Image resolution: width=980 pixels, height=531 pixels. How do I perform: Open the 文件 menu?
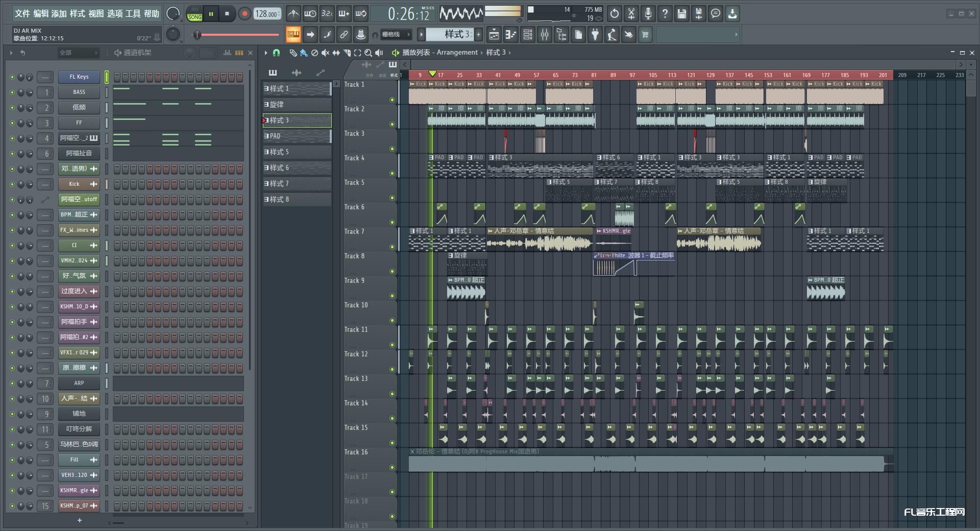(x=22, y=14)
